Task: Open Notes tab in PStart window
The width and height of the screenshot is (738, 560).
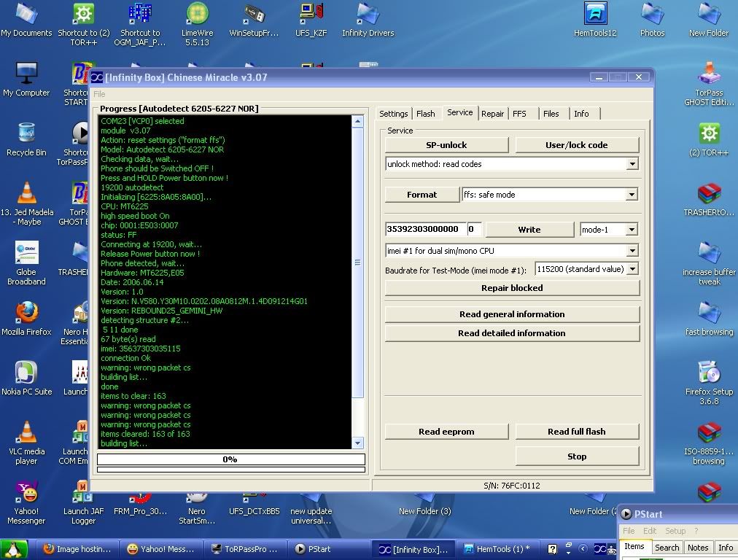Action: (x=697, y=548)
